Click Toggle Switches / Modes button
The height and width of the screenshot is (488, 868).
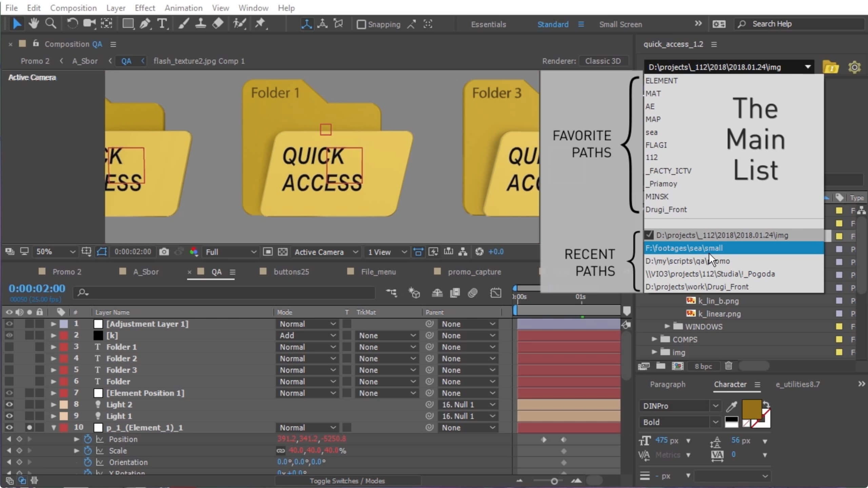coord(347,481)
